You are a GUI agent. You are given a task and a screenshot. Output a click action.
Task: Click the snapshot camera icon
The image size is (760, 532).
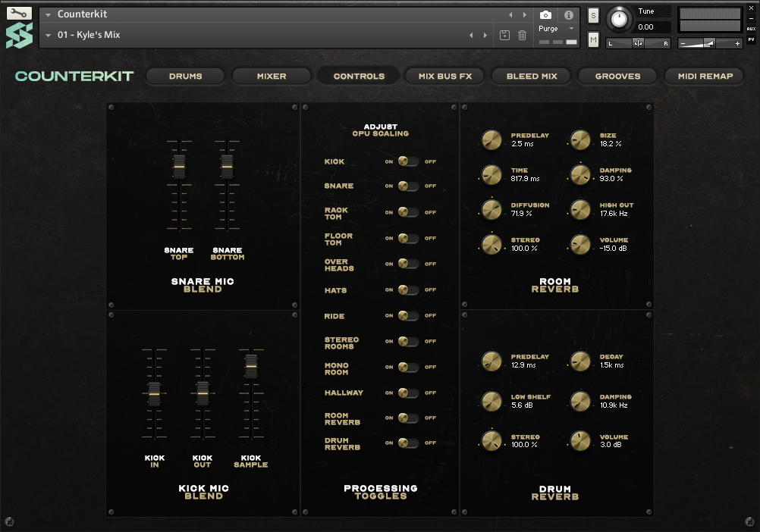tap(545, 15)
